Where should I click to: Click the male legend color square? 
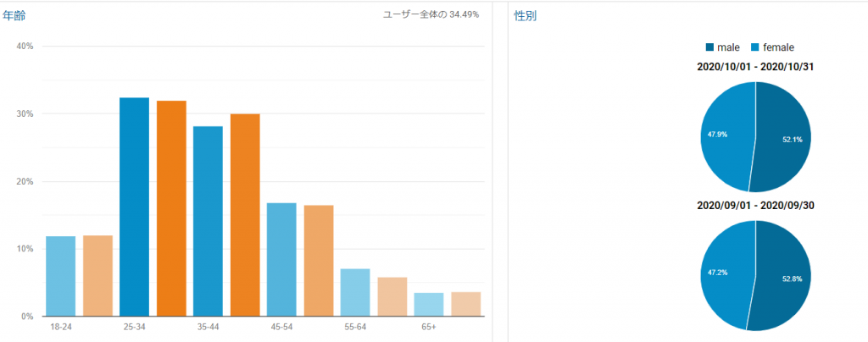(709, 47)
